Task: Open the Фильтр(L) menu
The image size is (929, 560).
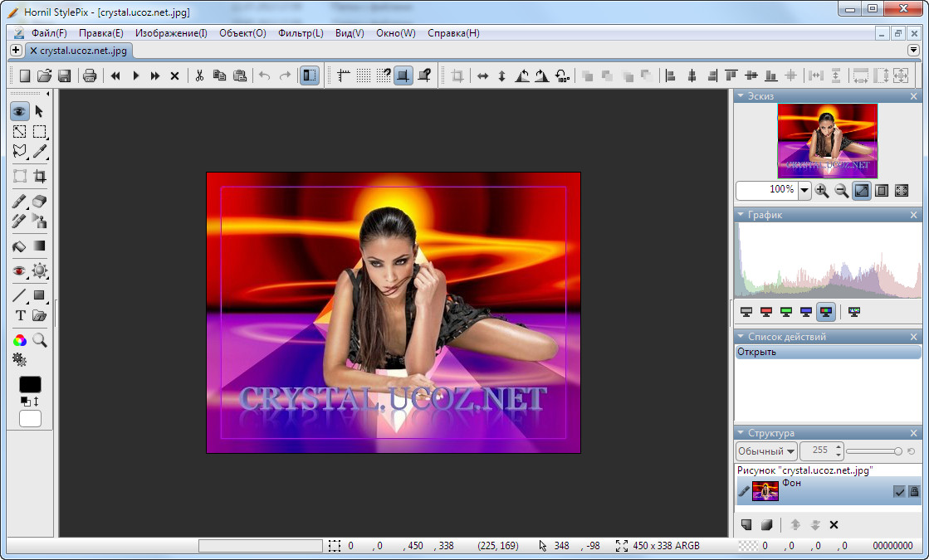Action: click(x=301, y=33)
